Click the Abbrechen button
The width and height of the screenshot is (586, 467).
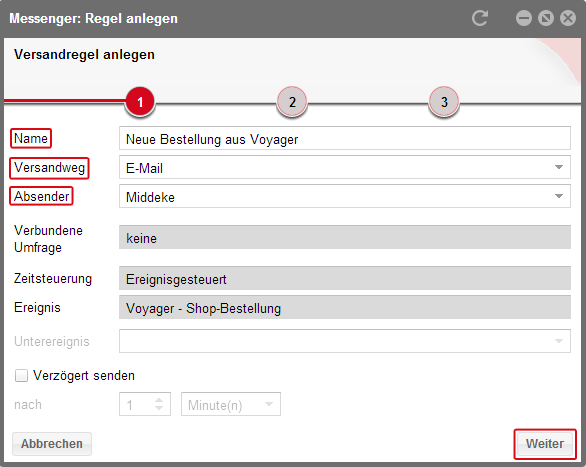[x=52, y=444]
